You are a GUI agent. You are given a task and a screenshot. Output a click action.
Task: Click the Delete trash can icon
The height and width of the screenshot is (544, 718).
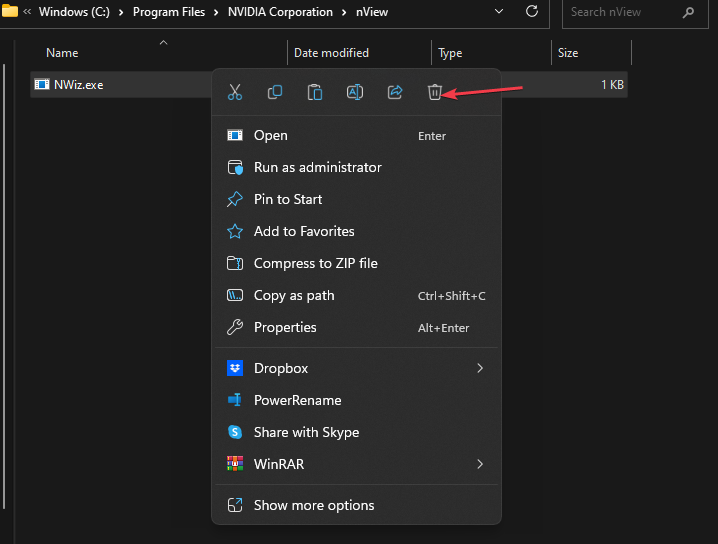(x=435, y=92)
